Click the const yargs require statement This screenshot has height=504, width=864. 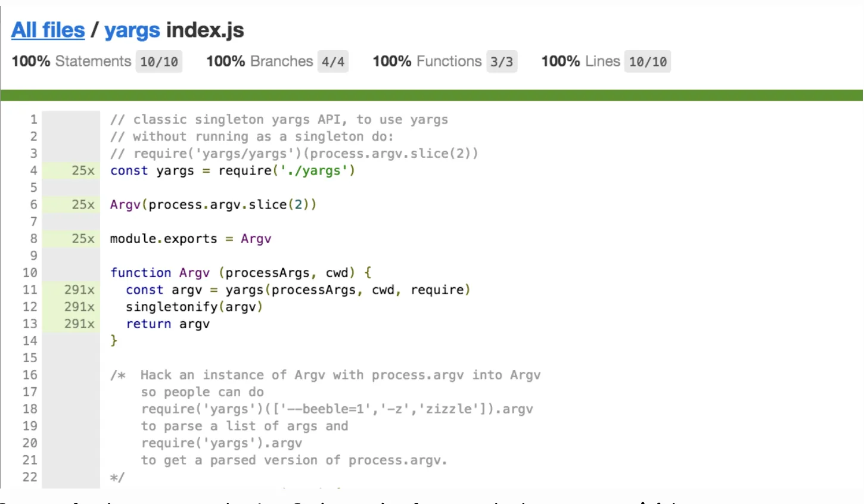[232, 171]
